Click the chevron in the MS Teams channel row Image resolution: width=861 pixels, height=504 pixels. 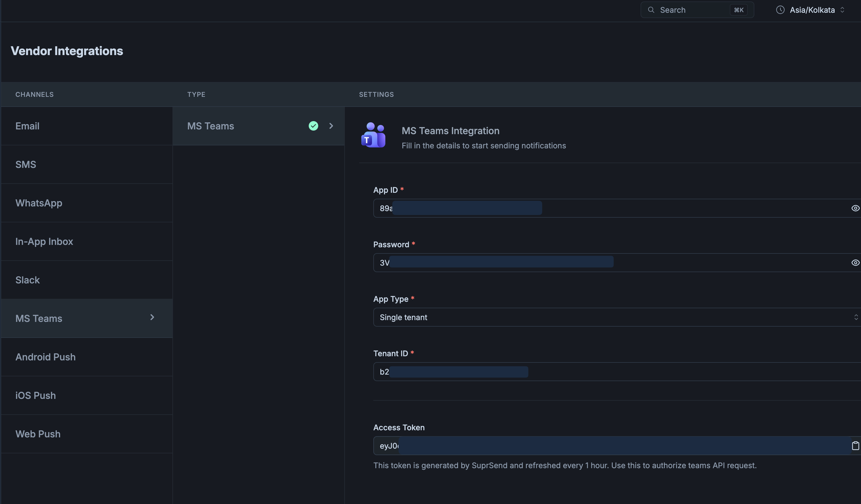coord(152,317)
